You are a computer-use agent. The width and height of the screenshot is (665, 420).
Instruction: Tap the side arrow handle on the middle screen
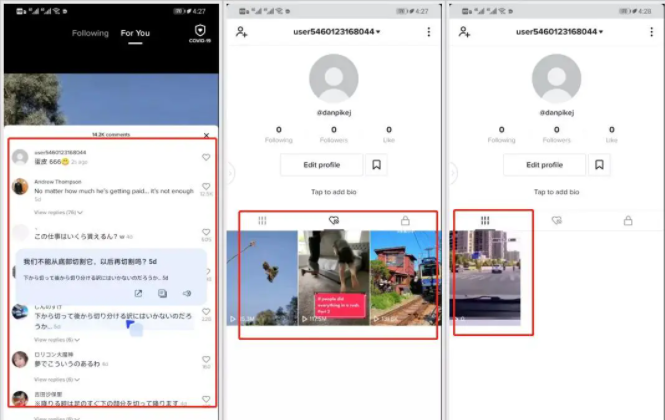[230, 173]
